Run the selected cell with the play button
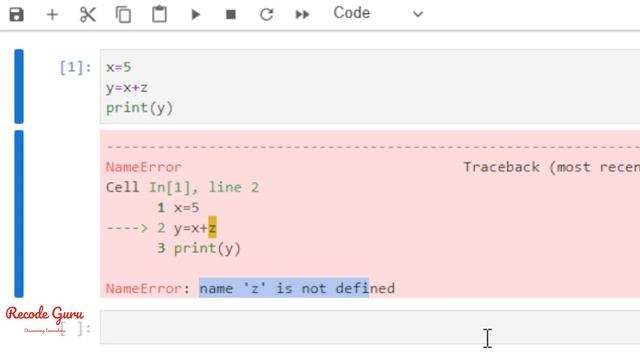This screenshot has width=640, height=360. [x=196, y=15]
